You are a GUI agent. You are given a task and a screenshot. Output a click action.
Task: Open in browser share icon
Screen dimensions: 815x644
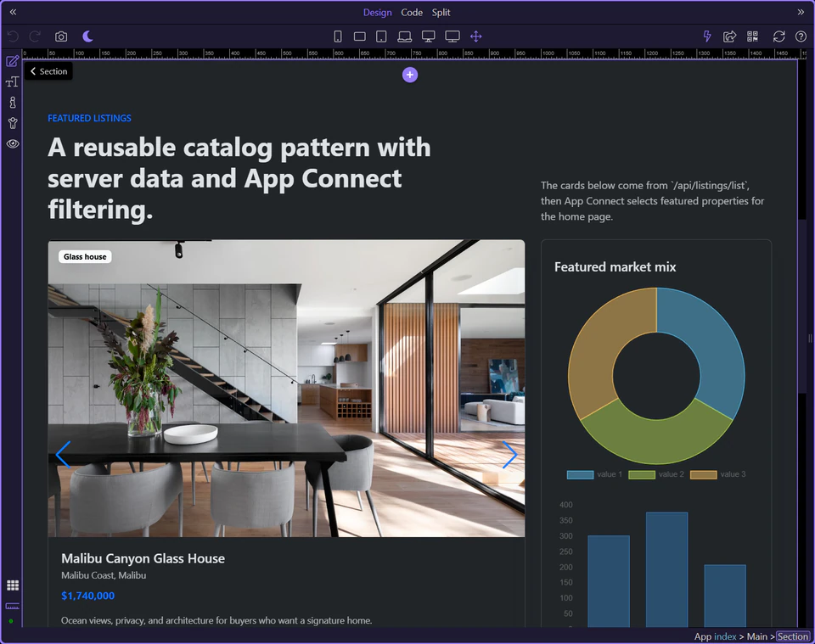730,36
